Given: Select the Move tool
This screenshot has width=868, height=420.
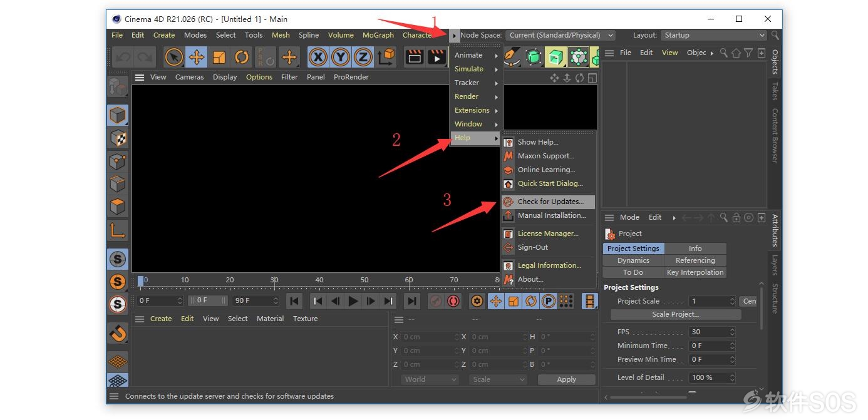Looking at the screenshot, I should tap(197, 58).
